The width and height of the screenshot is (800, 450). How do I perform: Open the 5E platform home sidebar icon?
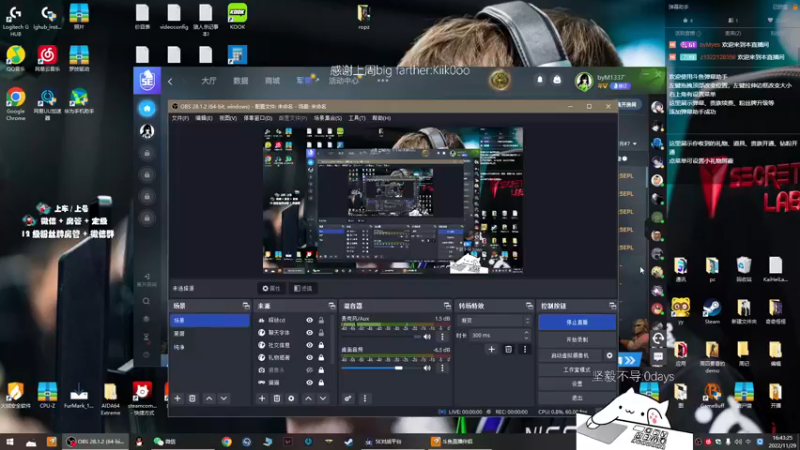point(147,109)
